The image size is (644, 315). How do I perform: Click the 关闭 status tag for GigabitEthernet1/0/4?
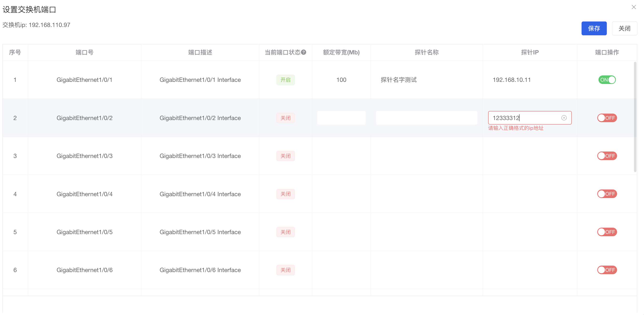click(286, 194)
